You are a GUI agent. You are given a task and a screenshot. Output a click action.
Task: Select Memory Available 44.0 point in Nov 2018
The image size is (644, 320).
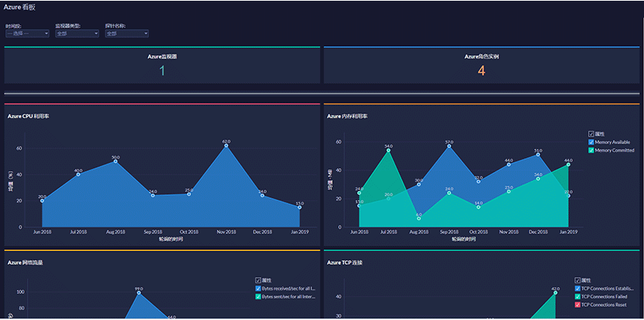[509, 164]
